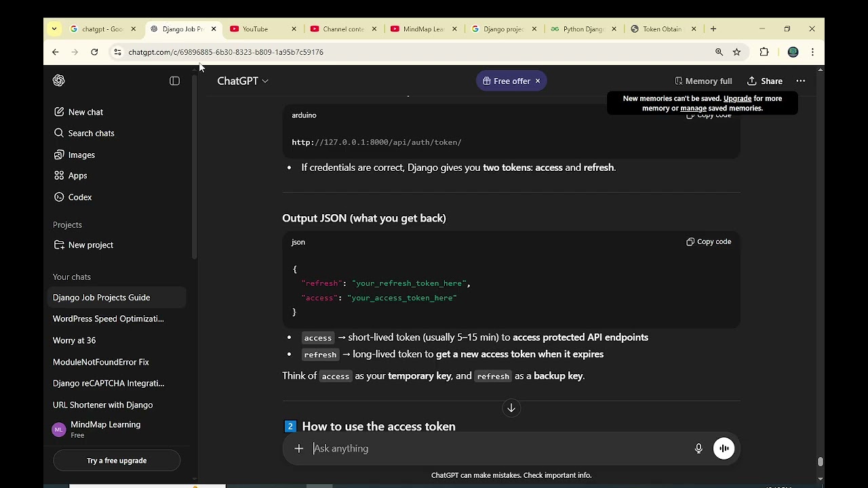Collapse the sidebar with the panel icon
This screenshot has width=868, height=488.
(x=174, y=81)
